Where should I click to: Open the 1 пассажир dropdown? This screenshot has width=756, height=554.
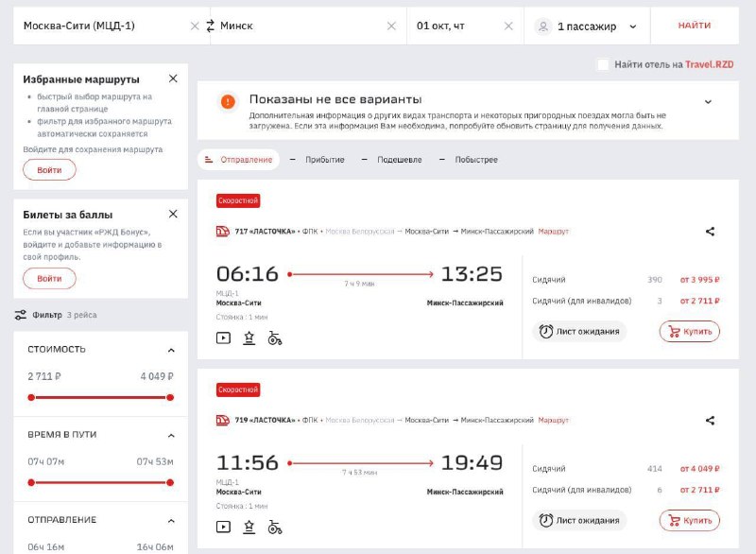(586, 26)
